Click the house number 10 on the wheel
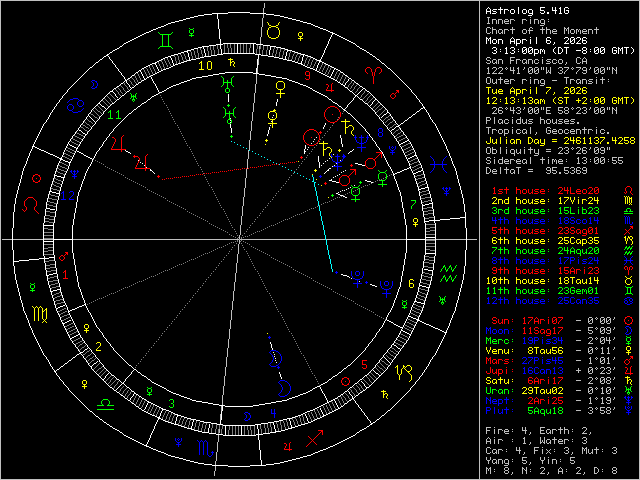 [x=205, y=65]
